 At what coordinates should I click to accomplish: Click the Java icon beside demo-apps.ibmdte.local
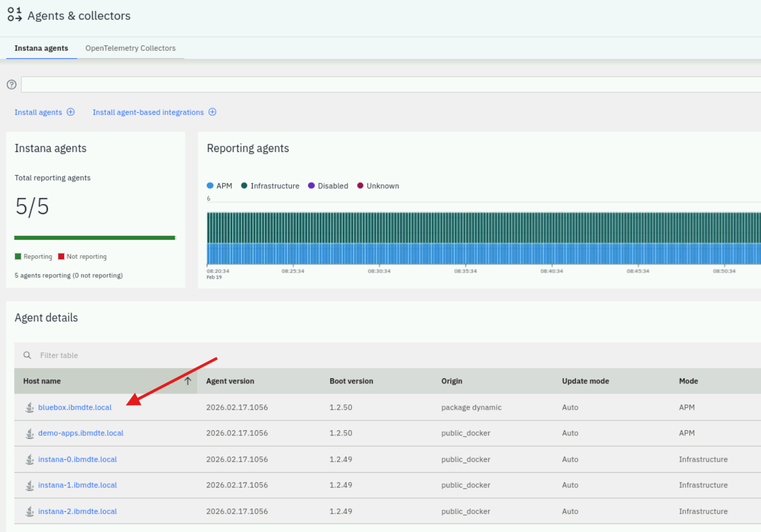pyautogui.click(x=30, y=433)
